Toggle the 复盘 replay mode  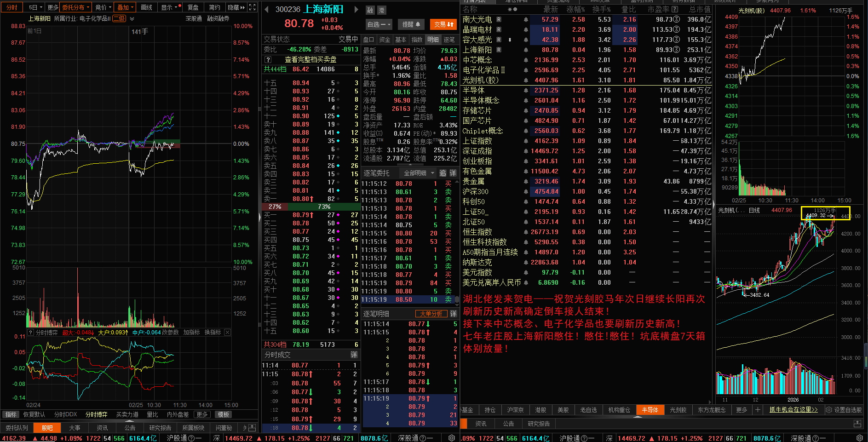[x=193, y=7]
